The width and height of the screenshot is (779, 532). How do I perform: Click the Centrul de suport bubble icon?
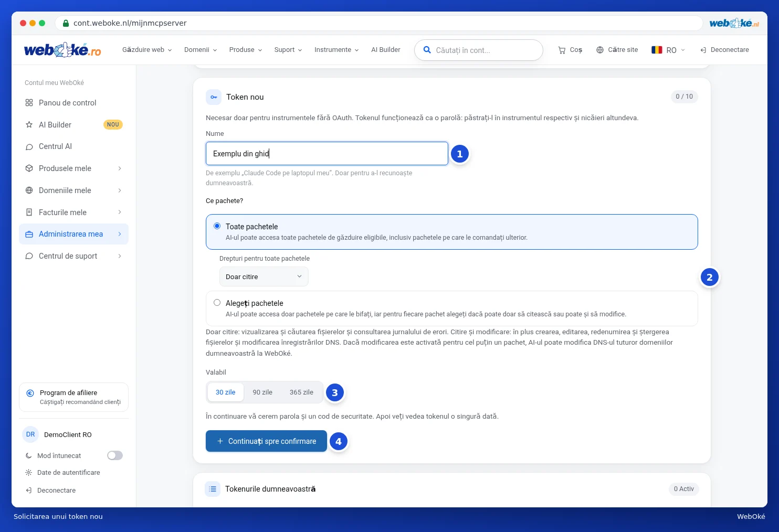[29, 256]
